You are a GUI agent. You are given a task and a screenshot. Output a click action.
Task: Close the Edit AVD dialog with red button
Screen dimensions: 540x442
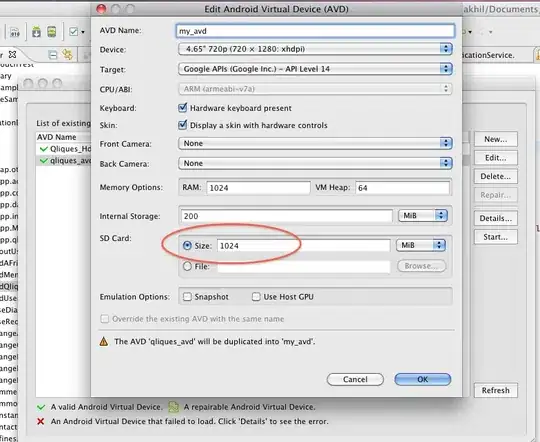tap(101, 9)
